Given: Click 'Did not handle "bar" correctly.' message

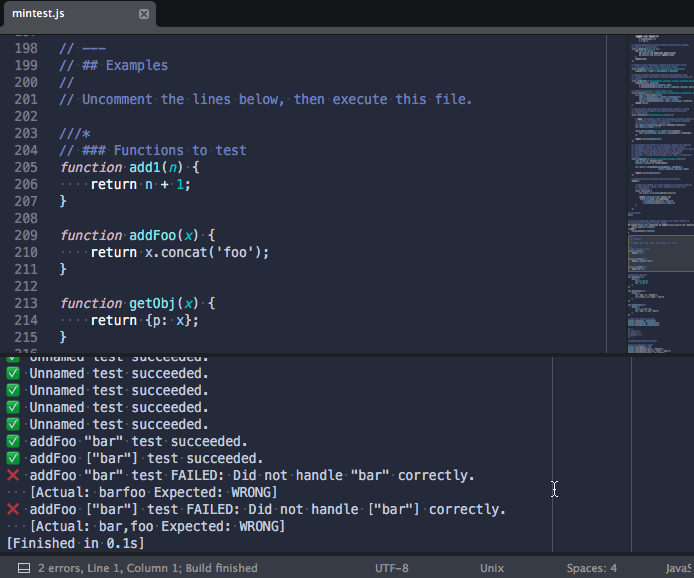Looking at the screenshot, I should [354, 475].
